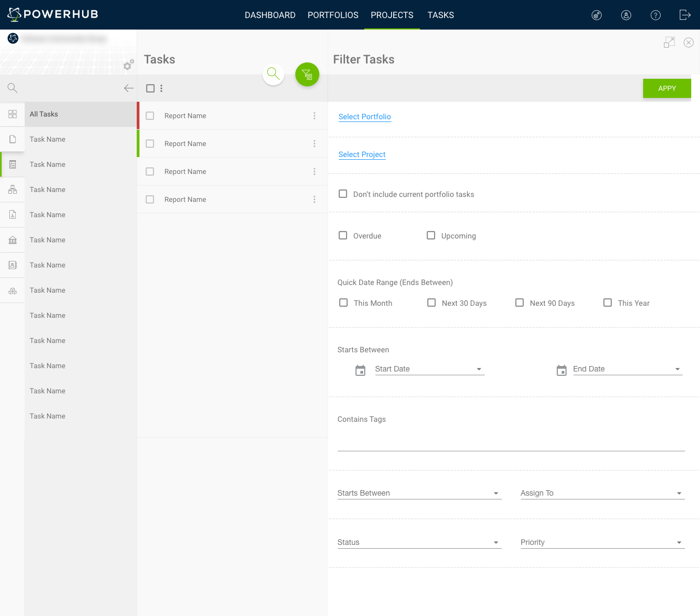Image resolution: width=700 pixels, height=616 pixels.
Task: Select the hierarchy tree sidebar icon
Action: [13, 190]
